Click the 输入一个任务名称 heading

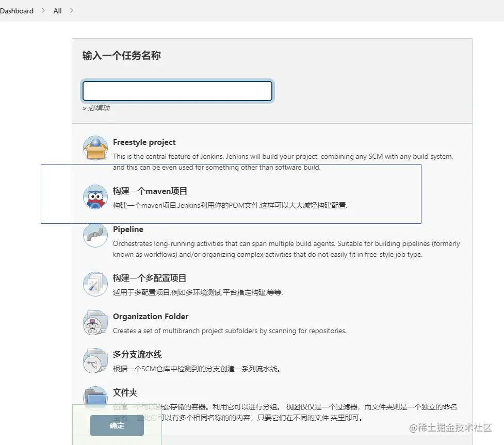point(122,55)
